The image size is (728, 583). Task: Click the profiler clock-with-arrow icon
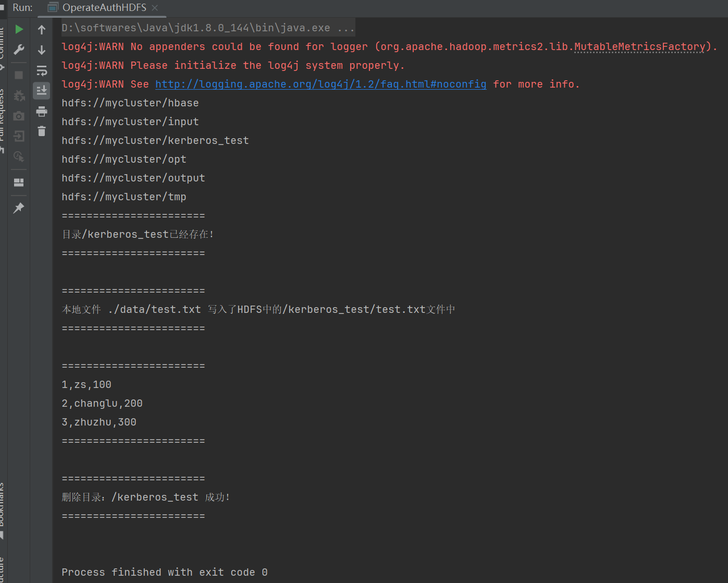(19, 156)
